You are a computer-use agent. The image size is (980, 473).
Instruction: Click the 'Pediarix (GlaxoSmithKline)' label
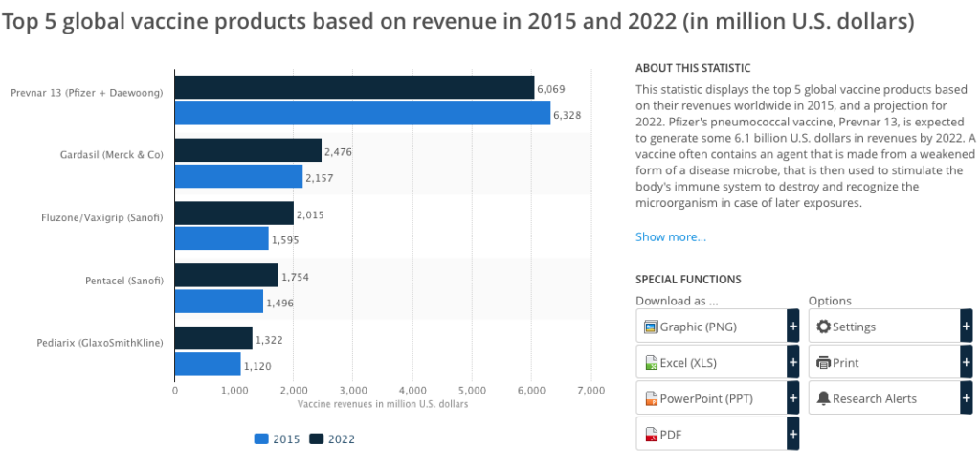point(98,342)
